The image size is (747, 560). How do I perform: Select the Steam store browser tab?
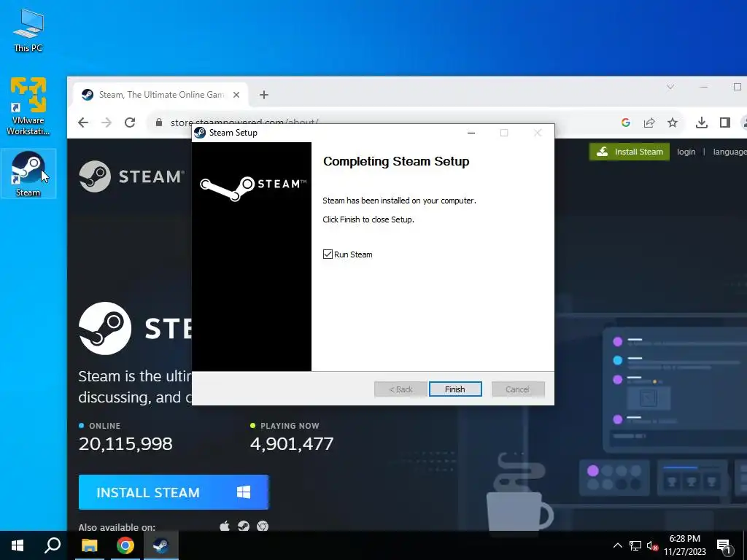pos(161,95)
